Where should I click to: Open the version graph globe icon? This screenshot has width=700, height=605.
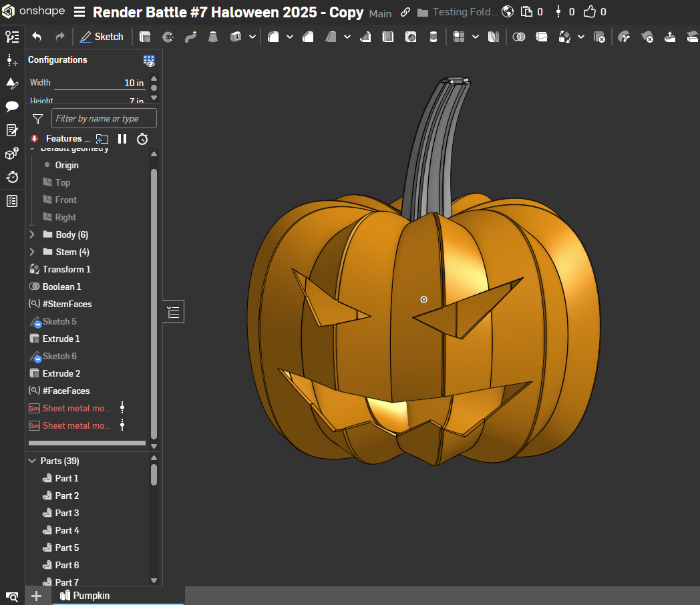[x=508, y=12]
